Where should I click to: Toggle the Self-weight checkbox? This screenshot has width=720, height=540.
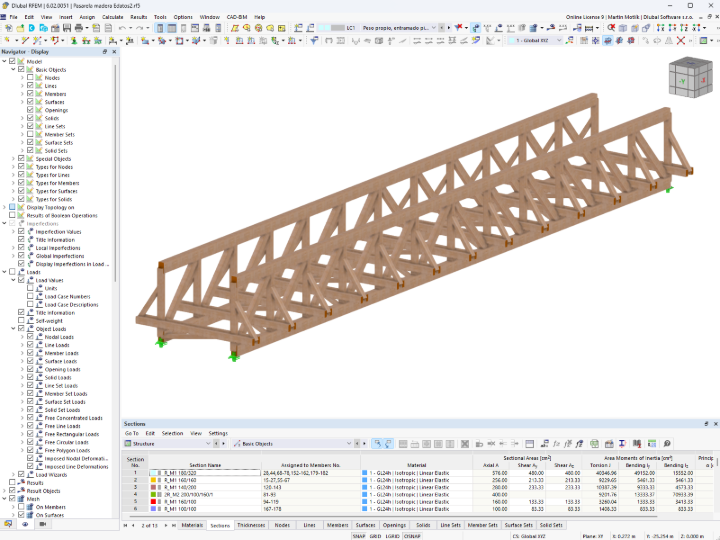click(x=21, y=321)
